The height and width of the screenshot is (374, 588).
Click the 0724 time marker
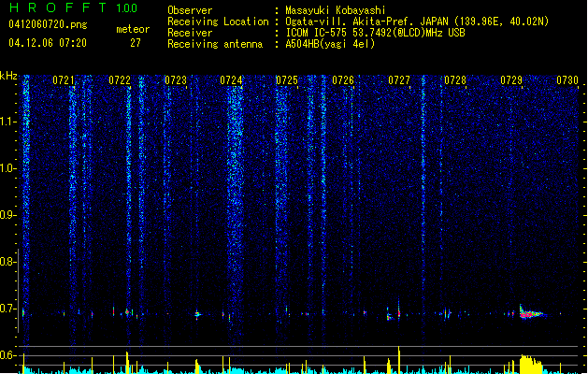pyautogui.click(x=232, y=80)
